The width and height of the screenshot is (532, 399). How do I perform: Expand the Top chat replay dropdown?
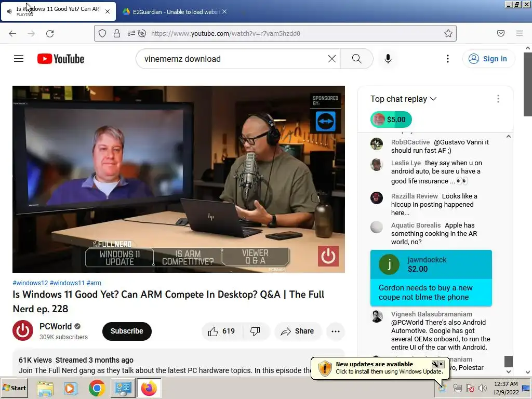(x=403, y=99)
